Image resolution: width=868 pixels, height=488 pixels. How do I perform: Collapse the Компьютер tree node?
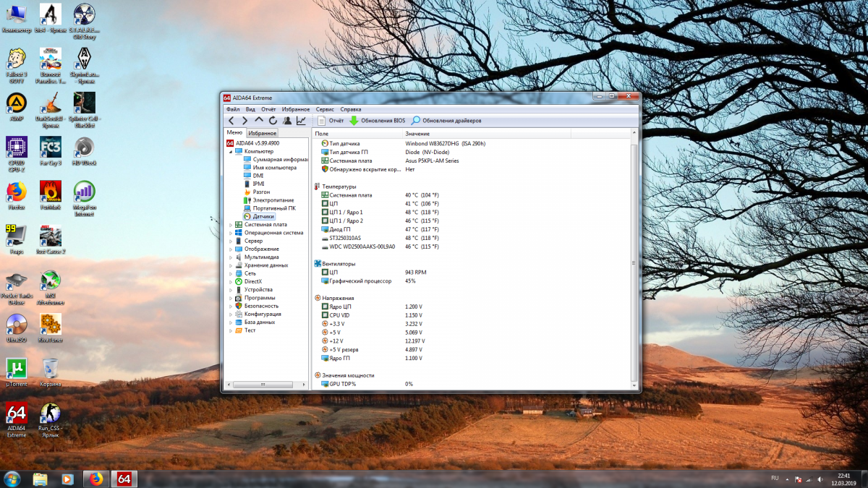(231, 152)
